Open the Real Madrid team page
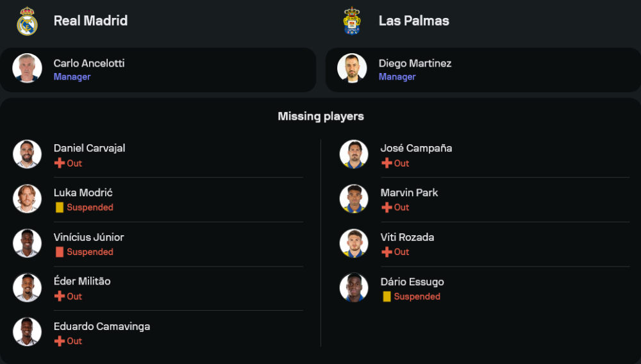Image resolution: width=641 pixels, height=364 pixels. coord(90,21)
